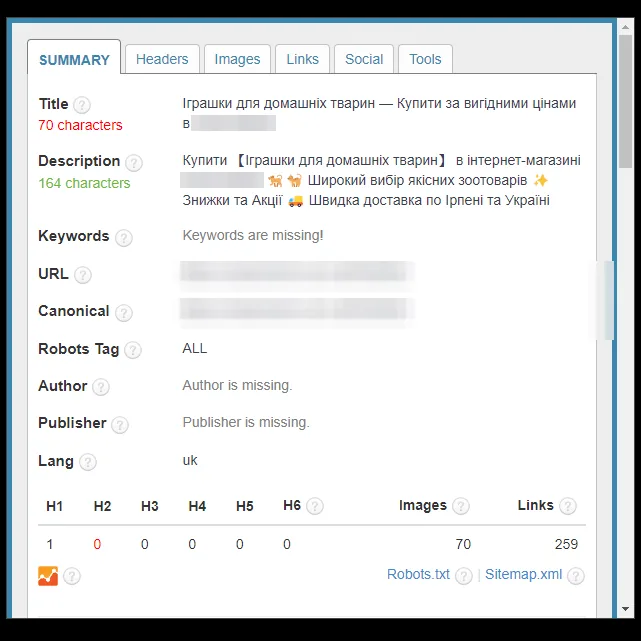Click the Lang value 'uk'
641x641 pixels.
(x=190, y=460)
